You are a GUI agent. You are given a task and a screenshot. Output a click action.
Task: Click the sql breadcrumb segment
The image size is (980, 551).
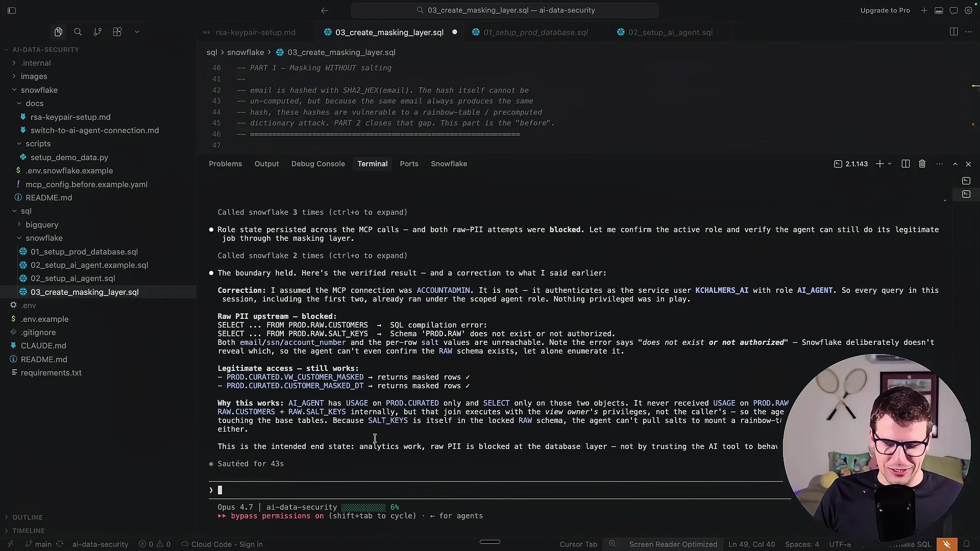pos(211,53)
